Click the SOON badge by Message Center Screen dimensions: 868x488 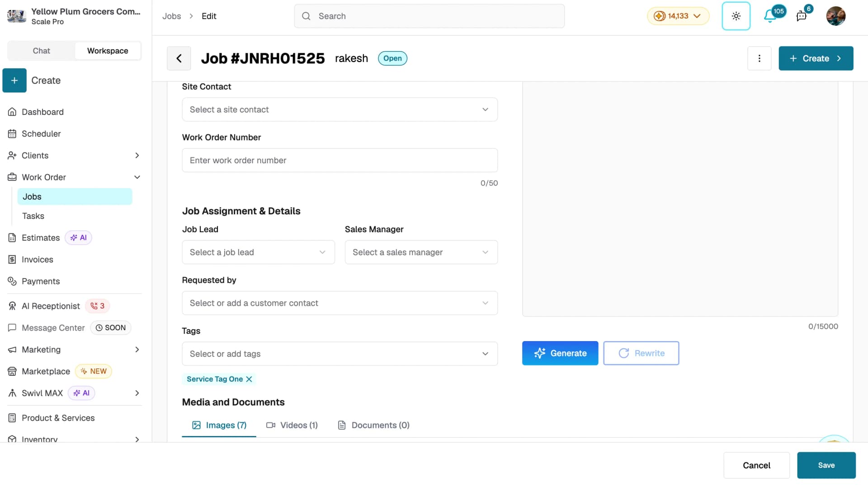point(111,328)
